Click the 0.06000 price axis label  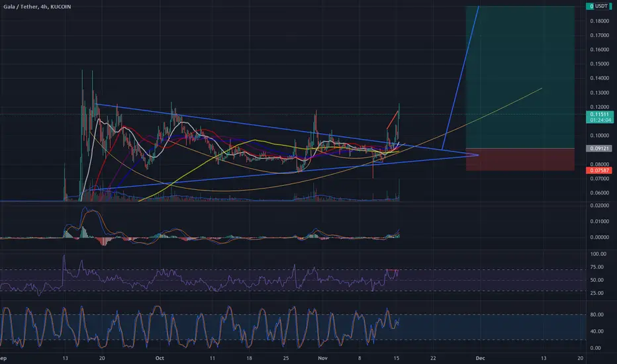pyautogui.click(x=599, y=193)
